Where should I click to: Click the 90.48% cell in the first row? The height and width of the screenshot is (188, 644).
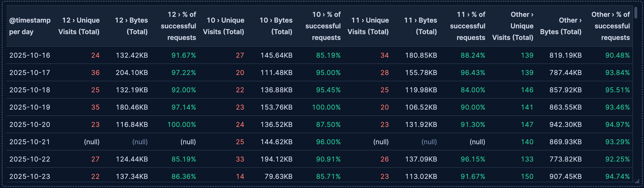(x=617, y=55)
